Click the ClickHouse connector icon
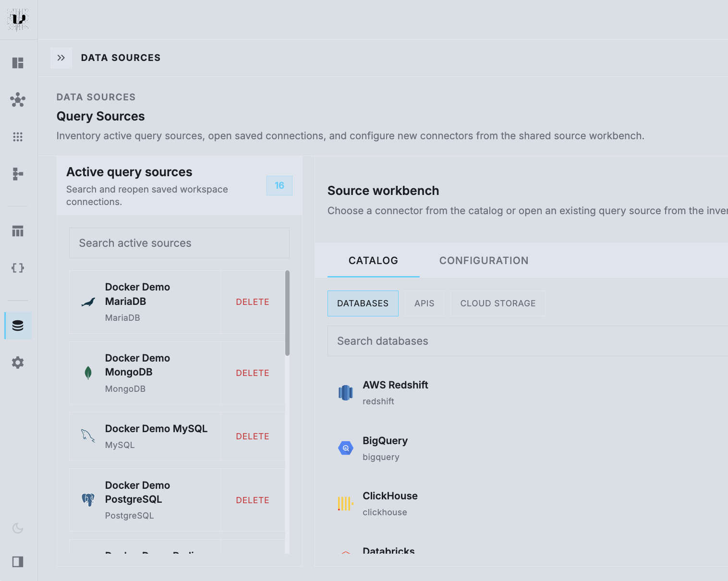Viewport: 728px width, 581px height. pyautogui.click(x=345, y=503)
